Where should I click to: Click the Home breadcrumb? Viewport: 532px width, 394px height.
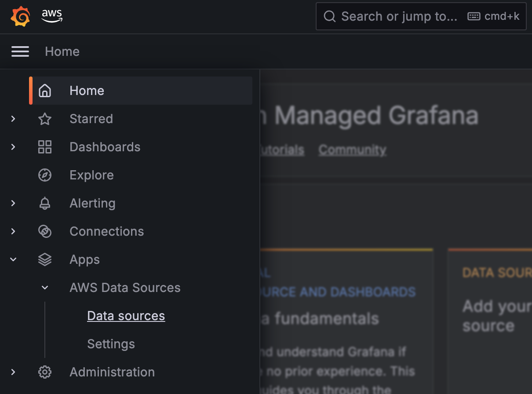(x=62, y=51)
